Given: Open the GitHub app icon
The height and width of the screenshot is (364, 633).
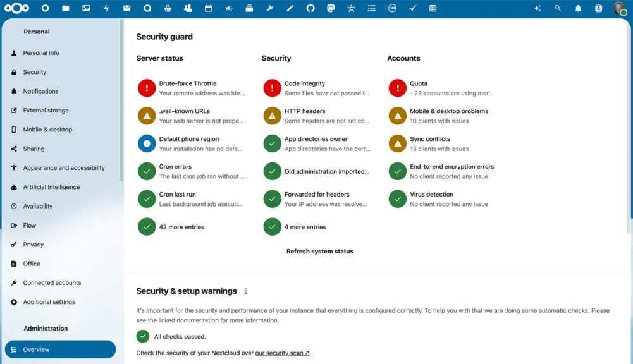Looking at the screenshot, I should click(x=310, y=8).
